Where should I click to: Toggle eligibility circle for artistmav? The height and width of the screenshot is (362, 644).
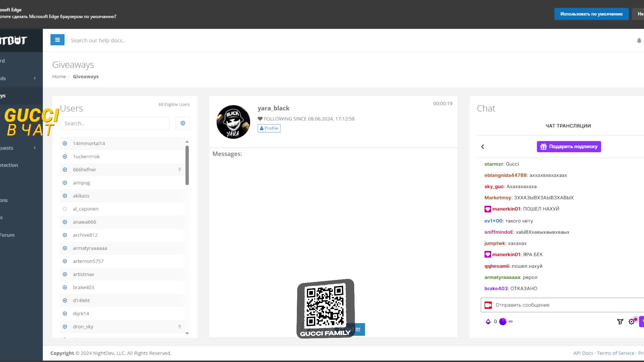[65, 274]
